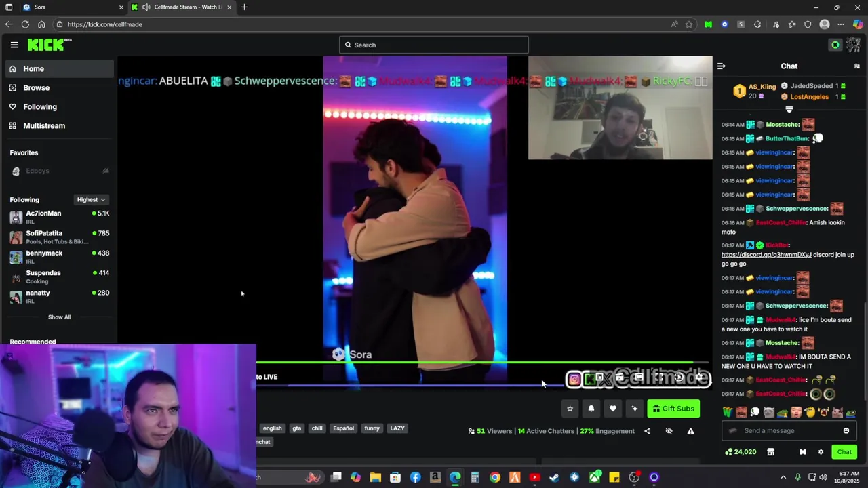Image resolution: width=868 pixels, height=488 pixels.
Task: Click the 24,020 channel points balance
Action: pyautogui.click(x=741, y=452)
